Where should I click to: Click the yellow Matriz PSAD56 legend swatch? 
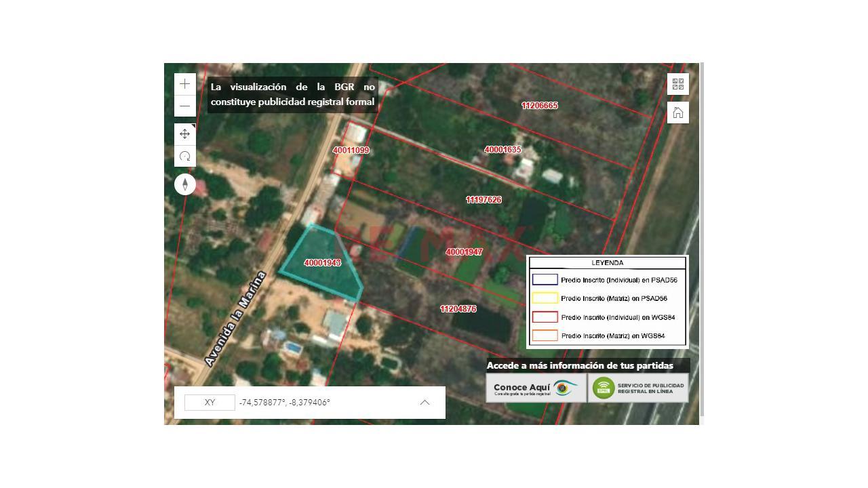545,298
